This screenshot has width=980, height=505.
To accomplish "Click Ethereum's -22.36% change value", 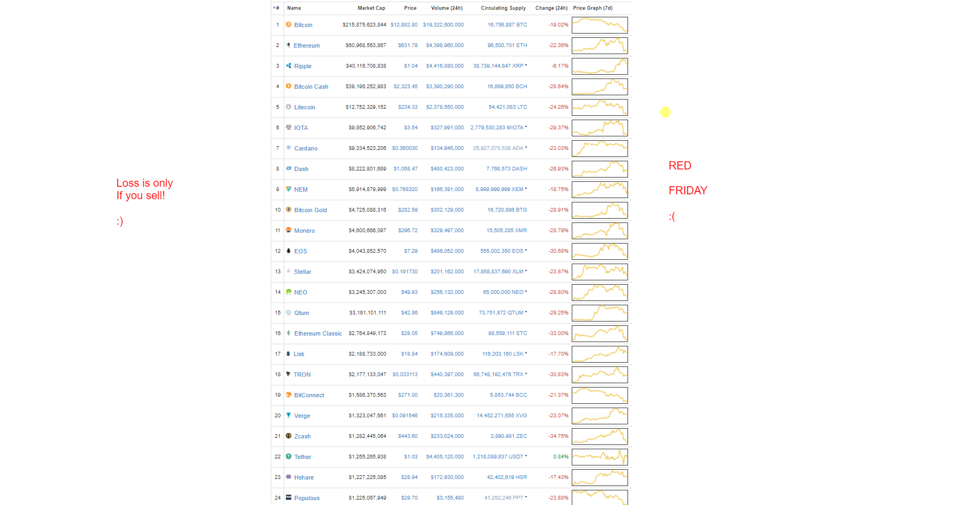I will [x=558, y=45].
